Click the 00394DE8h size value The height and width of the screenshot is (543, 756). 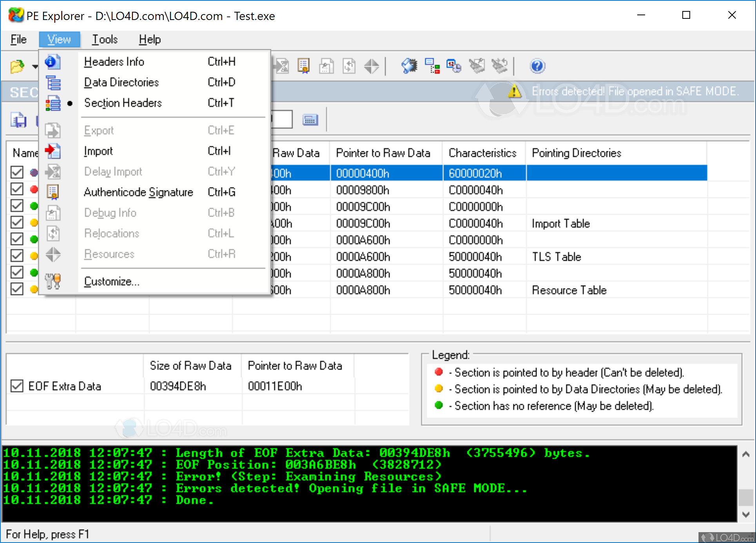178,386
